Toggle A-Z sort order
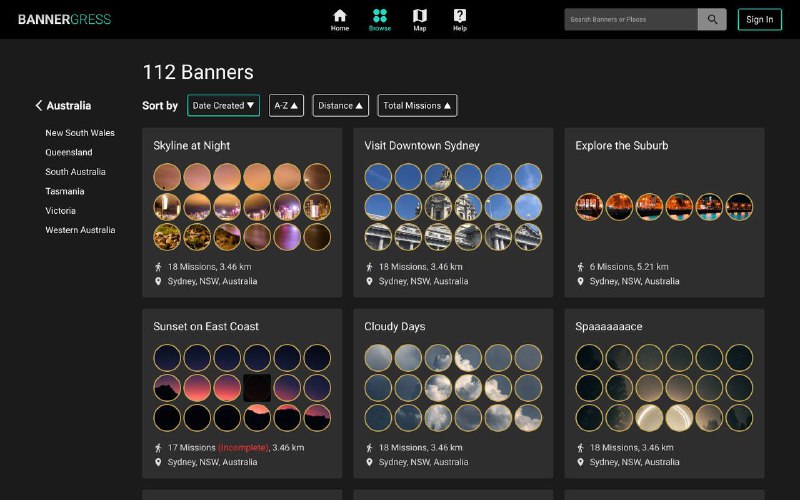The width and height of the screenshot is (800, 500). click(x=286, y=105)
